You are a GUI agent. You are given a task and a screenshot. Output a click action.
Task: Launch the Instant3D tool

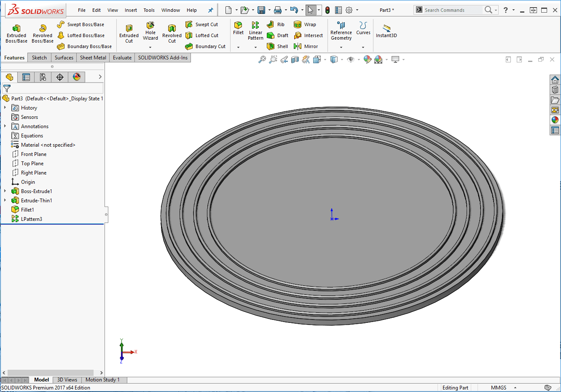386,31
